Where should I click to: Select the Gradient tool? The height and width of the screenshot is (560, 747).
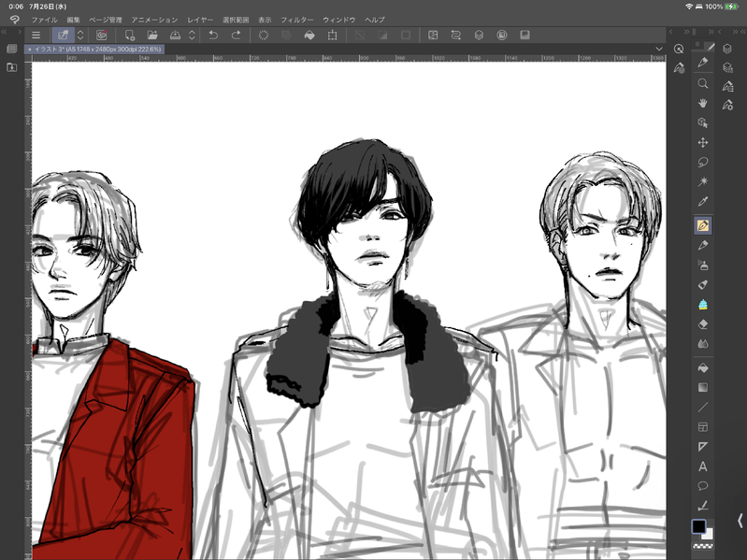703,388
